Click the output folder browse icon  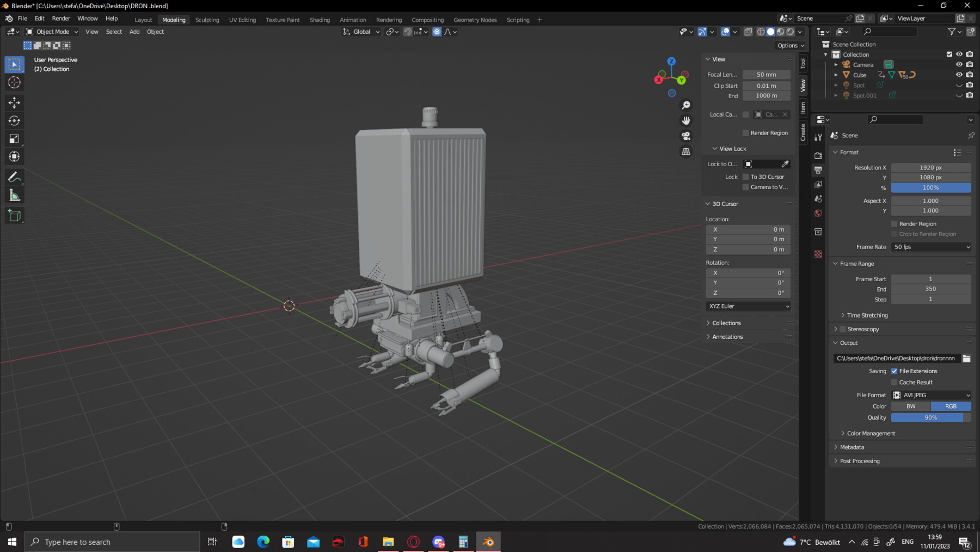pyautogui.click(x=966, y=359)
